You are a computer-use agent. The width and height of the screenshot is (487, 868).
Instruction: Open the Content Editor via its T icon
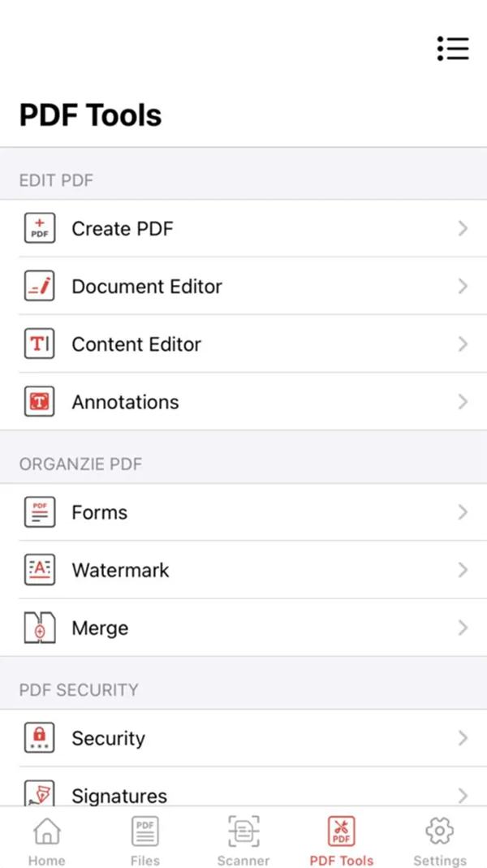click(39, 343)
